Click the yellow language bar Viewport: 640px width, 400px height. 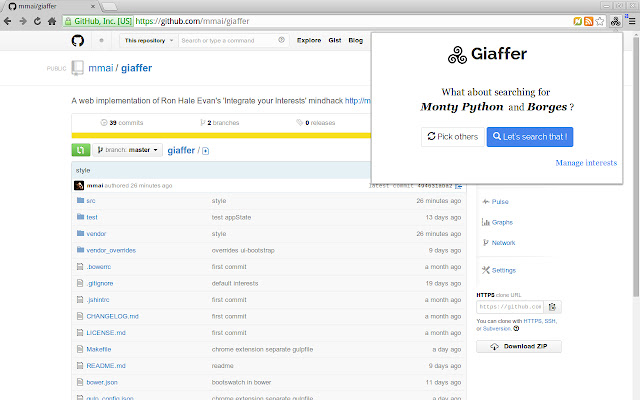[221, 136]
